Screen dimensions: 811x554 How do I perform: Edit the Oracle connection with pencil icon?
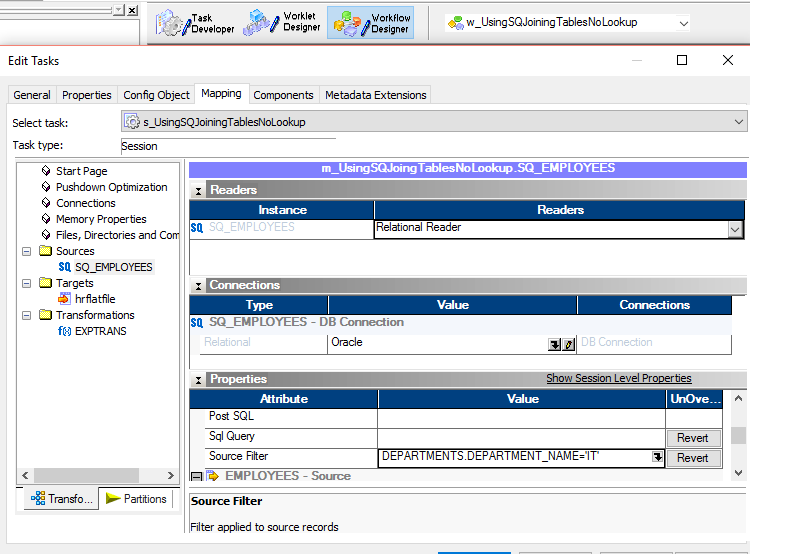[x=568, y=345]
